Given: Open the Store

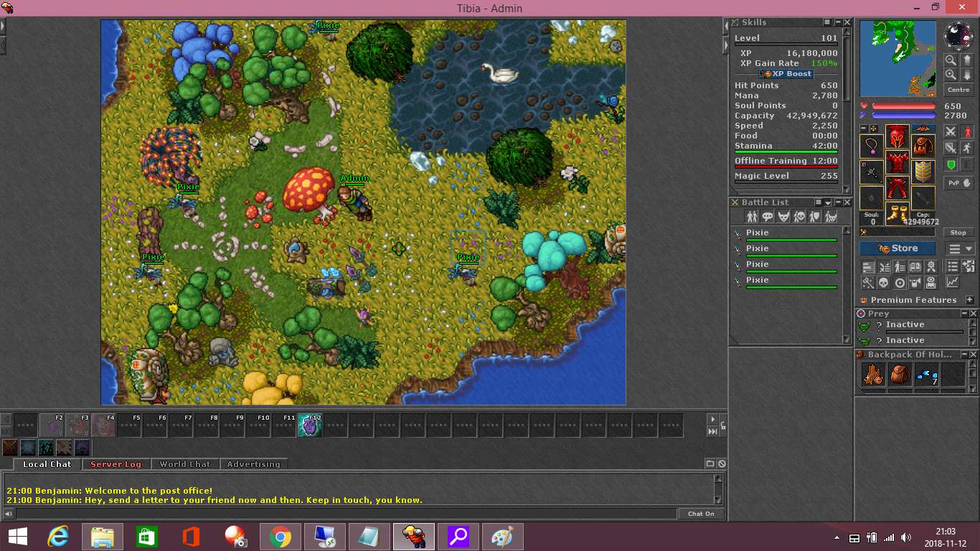Looking at the screenshot, I should [x=897, y=248].
